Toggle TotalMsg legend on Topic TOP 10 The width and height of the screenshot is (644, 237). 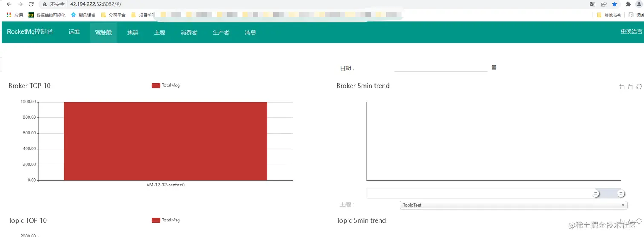[x=166, y=220]
